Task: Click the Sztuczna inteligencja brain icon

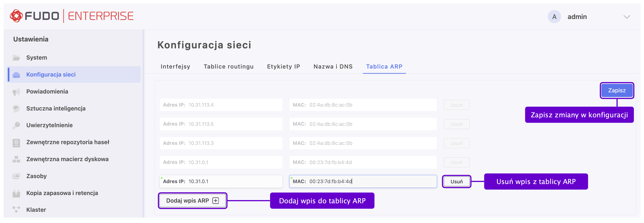Action: [x=16, y=108]
